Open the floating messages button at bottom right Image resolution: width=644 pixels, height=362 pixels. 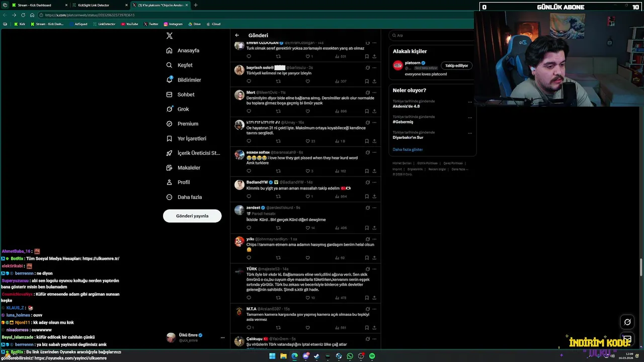point(627,338)
